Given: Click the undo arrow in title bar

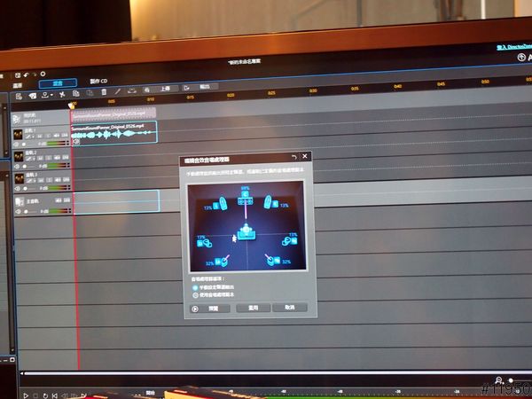Looking at the screenshot, I should coord(26,74).
